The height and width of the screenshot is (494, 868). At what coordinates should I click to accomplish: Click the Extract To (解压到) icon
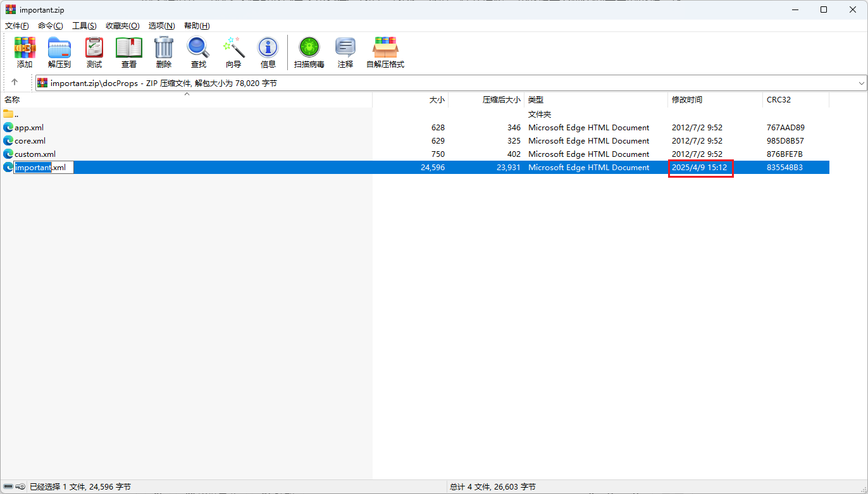click(x=59, y=52)
